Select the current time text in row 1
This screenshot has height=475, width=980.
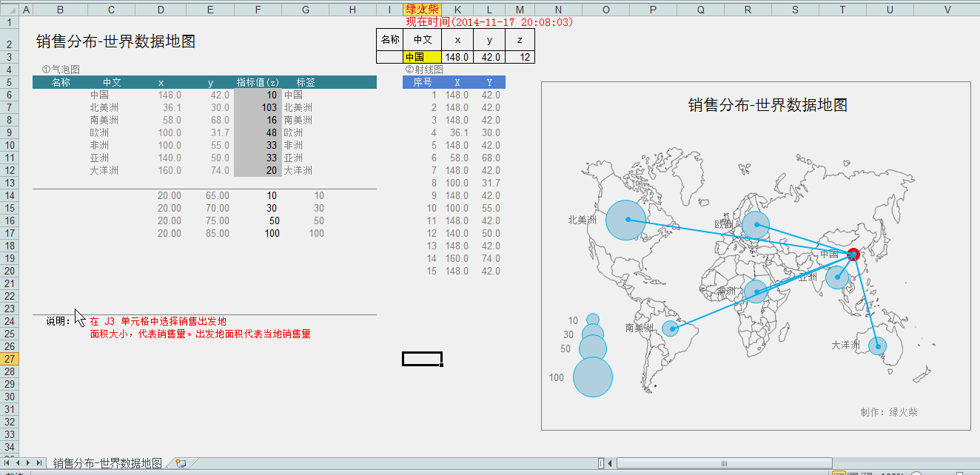coord(489,22)
